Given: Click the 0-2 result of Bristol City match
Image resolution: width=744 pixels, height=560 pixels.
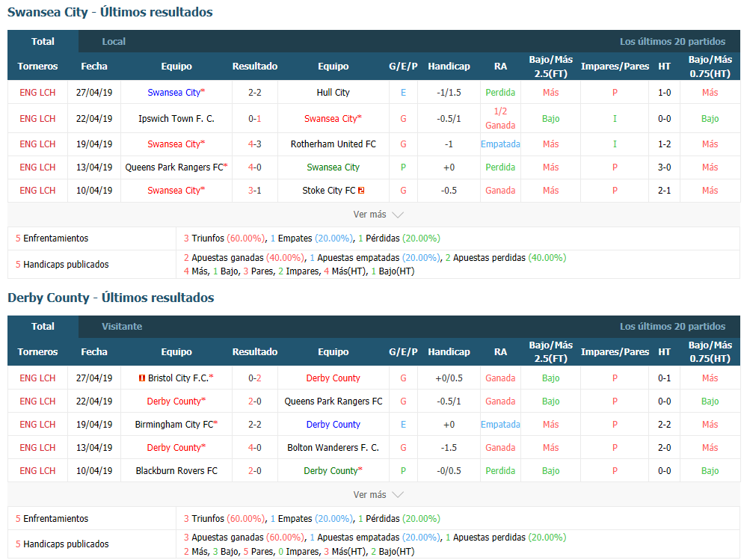Looking at the screenshot, I should 255,378.
